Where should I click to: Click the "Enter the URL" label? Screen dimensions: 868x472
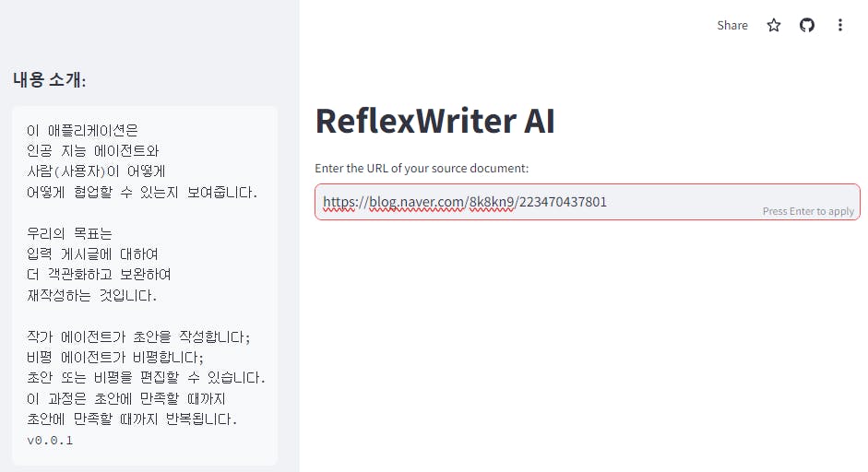click(x=422, y=169)
